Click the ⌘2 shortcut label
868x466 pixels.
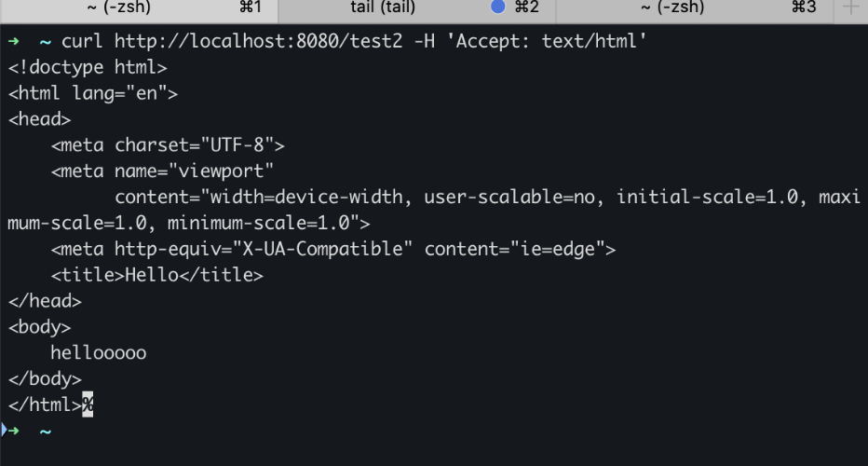click(526, 8)
